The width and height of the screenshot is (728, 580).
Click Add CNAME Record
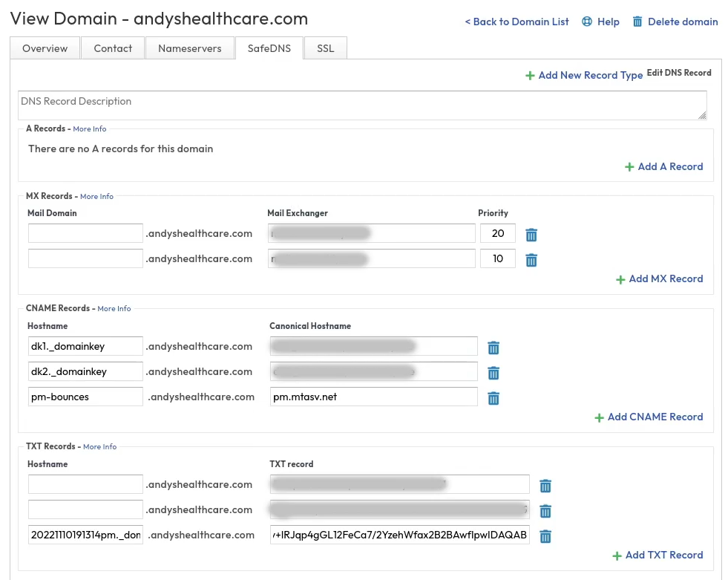tap(655, 417)
